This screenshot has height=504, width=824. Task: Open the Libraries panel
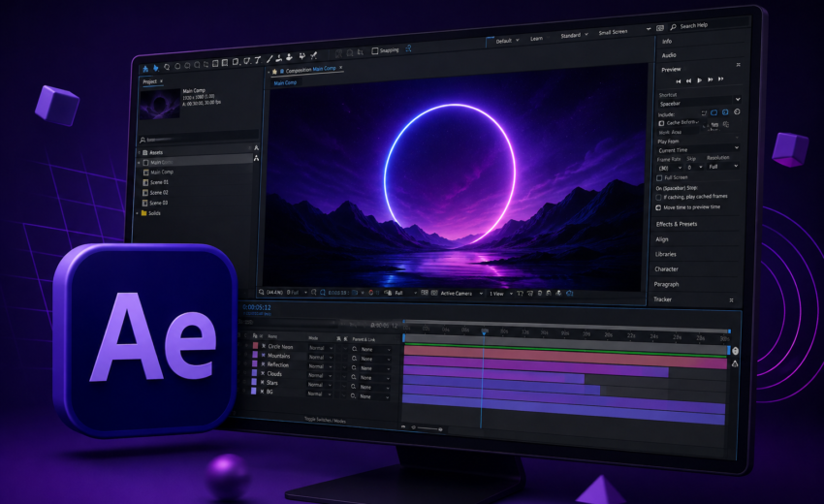tap(666, 254)
